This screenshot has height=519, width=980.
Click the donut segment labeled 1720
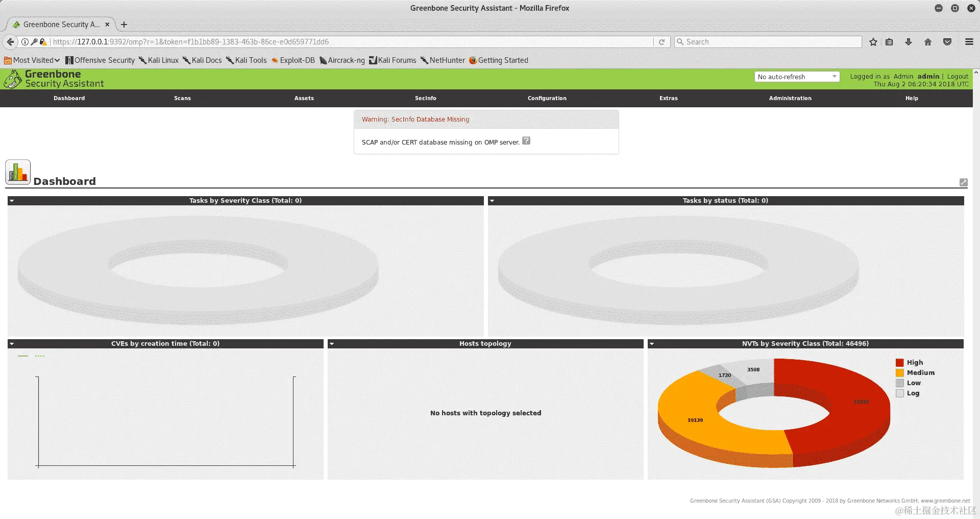(724, 376)
